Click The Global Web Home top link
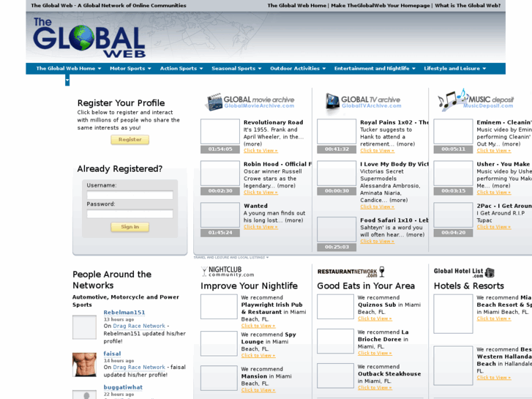The image size is (532, 399). coord(296,5)
